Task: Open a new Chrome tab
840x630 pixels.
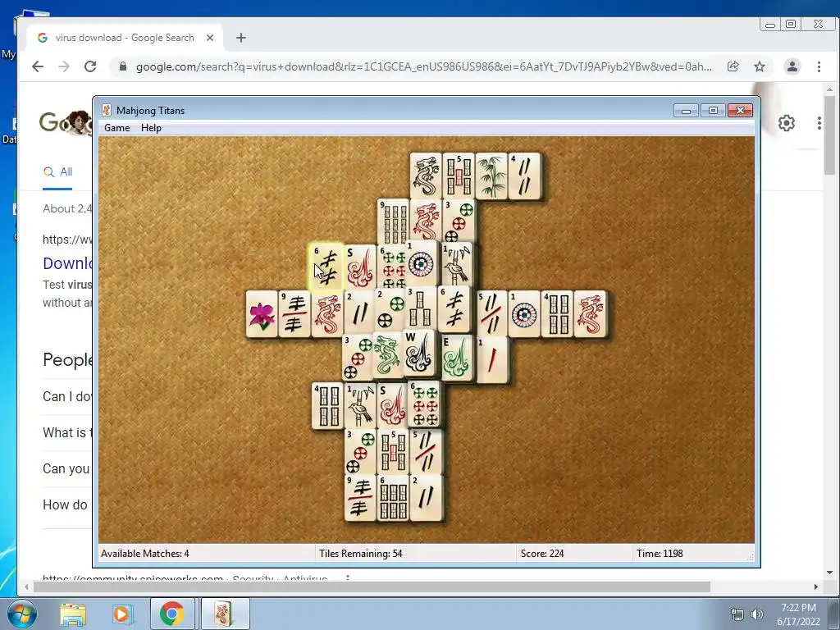Action: 241,38
